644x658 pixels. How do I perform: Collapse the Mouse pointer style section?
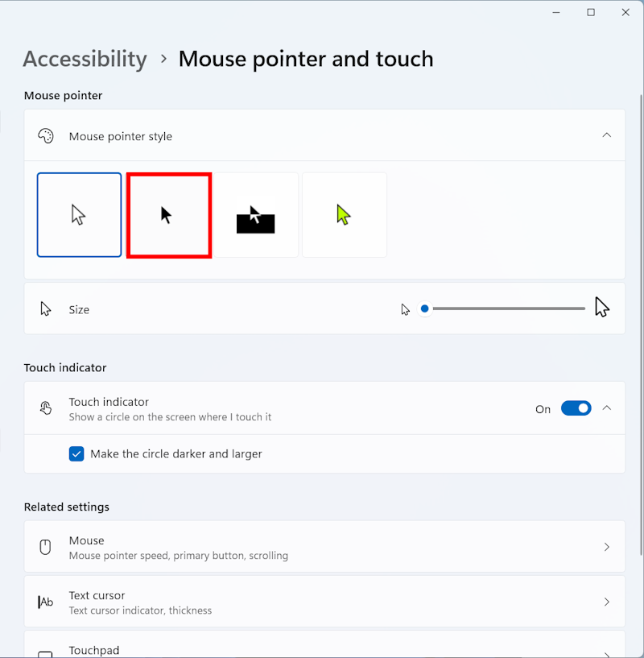coord(607,135)
